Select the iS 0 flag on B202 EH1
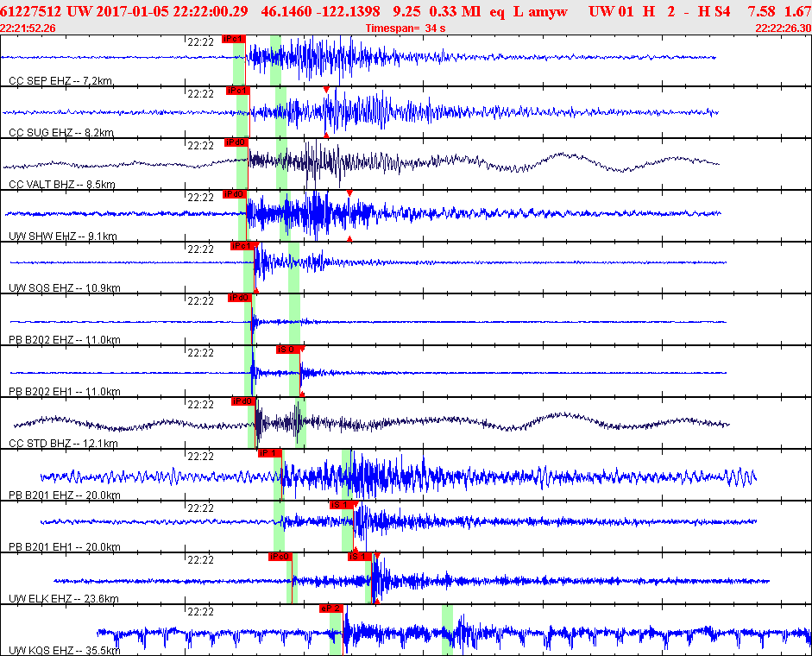 [288, 350]
